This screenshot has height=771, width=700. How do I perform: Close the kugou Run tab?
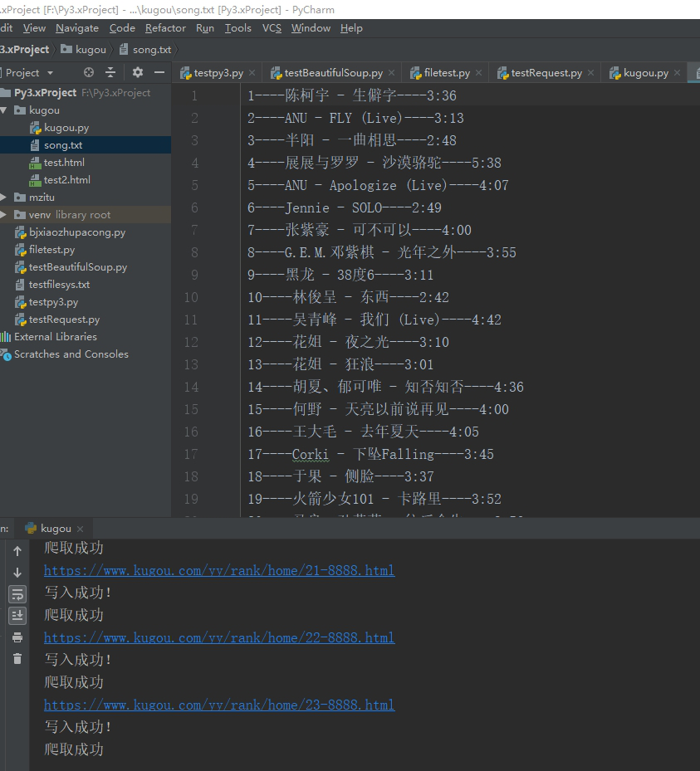(x=81, y=529)
